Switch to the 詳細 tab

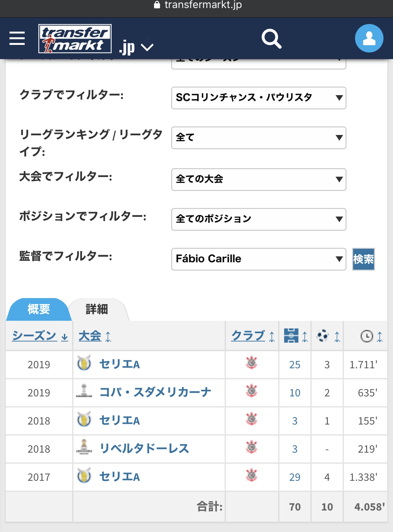pos(97,309)
